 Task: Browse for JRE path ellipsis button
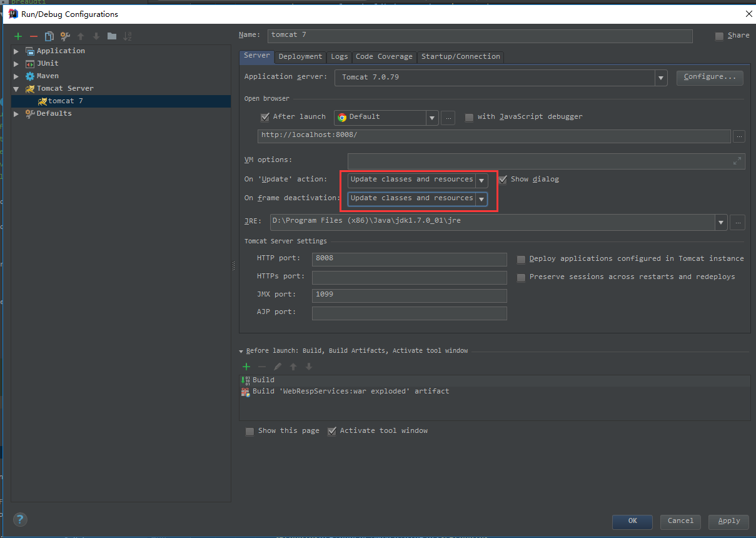[x=738, y=221]
